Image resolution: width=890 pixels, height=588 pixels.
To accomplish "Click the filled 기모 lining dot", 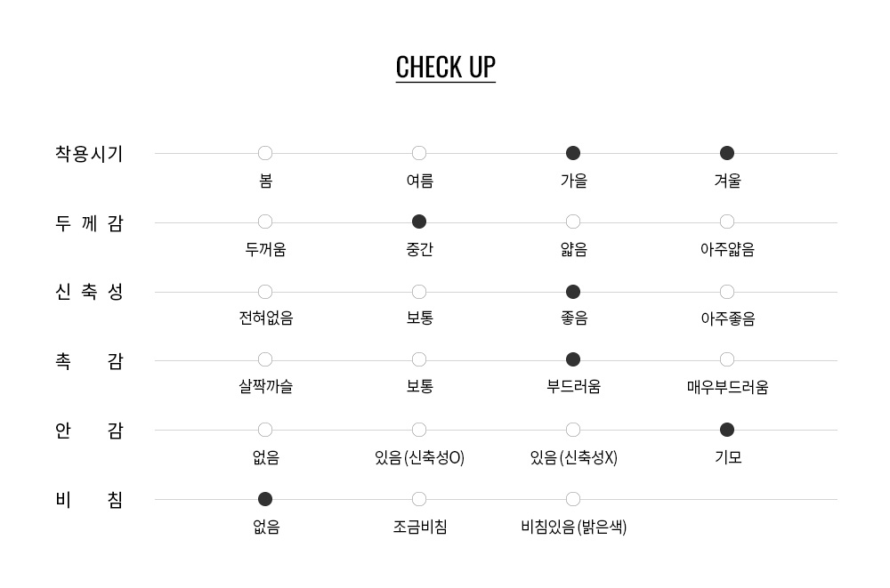I will click(727, 430).
